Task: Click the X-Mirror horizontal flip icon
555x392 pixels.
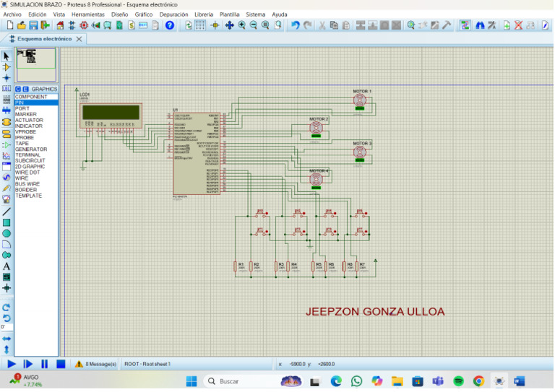Action: [7, 339]
